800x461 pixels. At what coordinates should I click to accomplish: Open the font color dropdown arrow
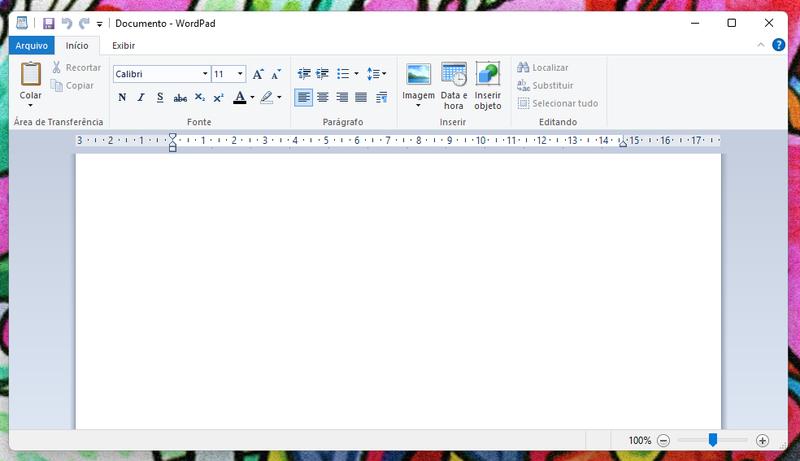tap(252, 97)
